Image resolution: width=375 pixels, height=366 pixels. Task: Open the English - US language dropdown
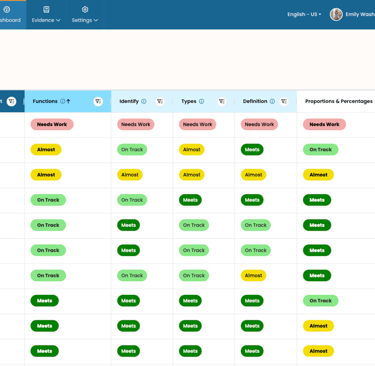pyautogui.click(x=304, y=14)
